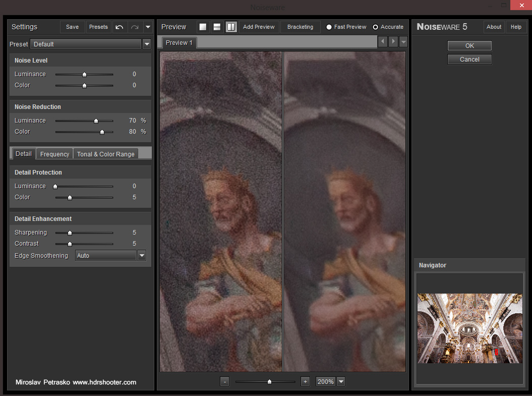The height and width of the screenshot is (396, 532).
Task: Click the red marker in Navigator
Action: click(x=496, y=352)
